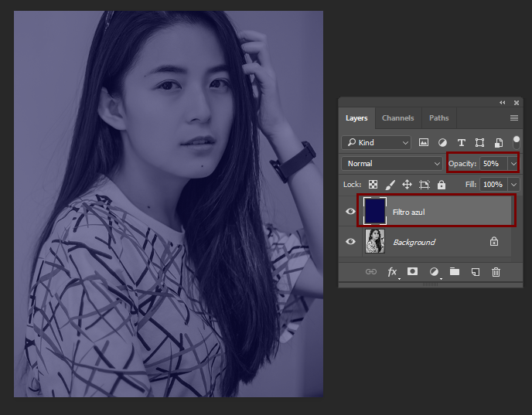Add layer mask button
Screen dimensions: 532x415
(412, 271)
